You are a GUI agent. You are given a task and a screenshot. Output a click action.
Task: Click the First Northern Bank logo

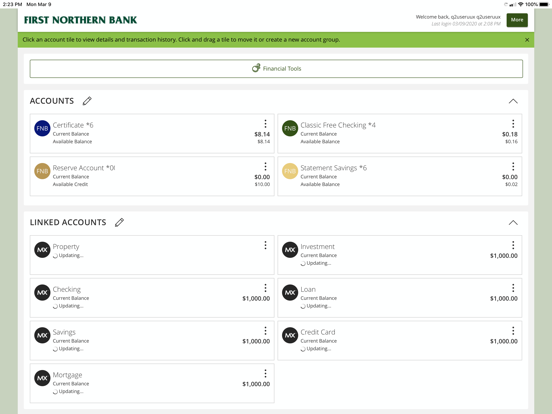81,20
